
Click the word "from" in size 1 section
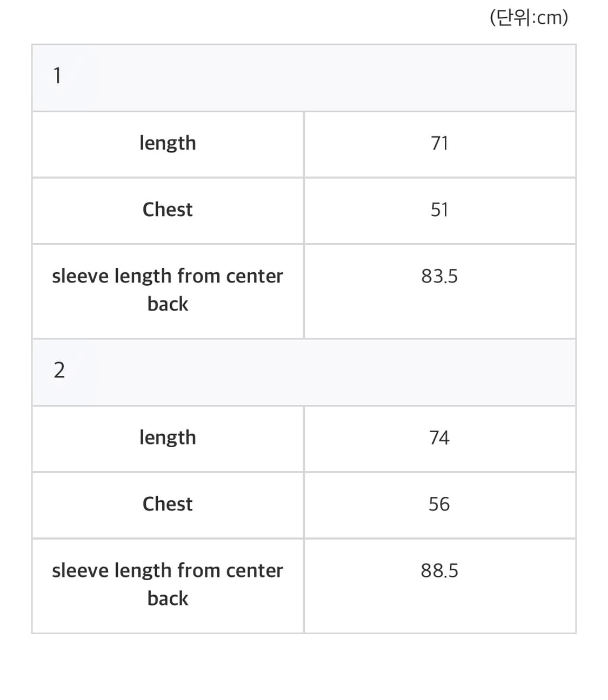click(x=198, y=276)
